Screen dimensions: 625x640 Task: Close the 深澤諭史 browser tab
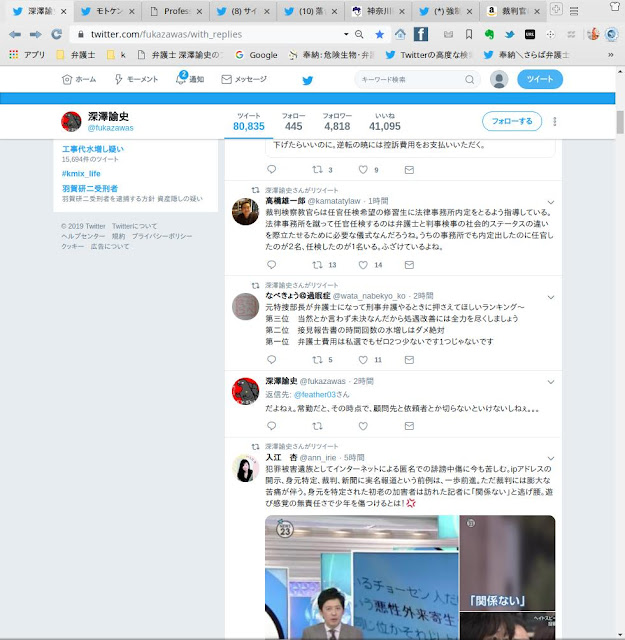click(x=64, y=12)
